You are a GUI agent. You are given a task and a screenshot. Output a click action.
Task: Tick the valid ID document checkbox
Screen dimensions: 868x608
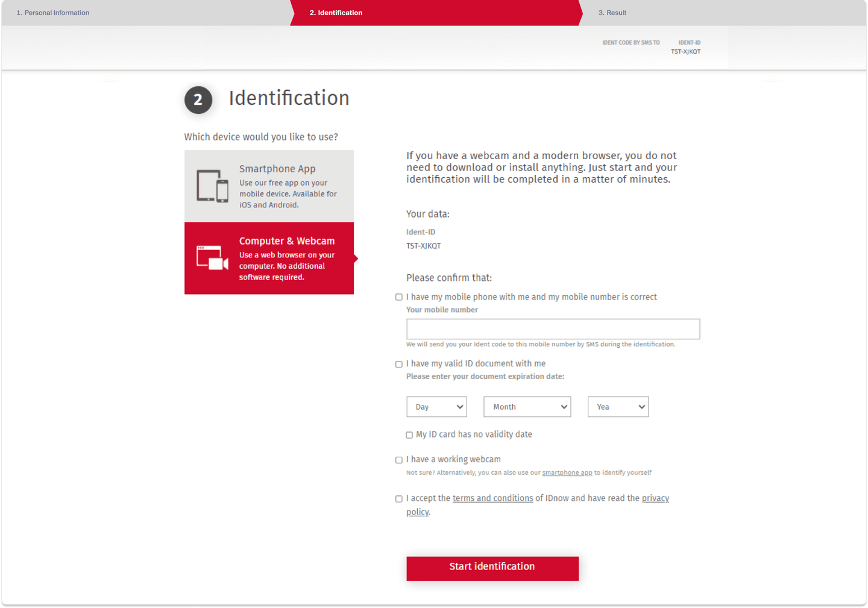click(x=399, y=364)
